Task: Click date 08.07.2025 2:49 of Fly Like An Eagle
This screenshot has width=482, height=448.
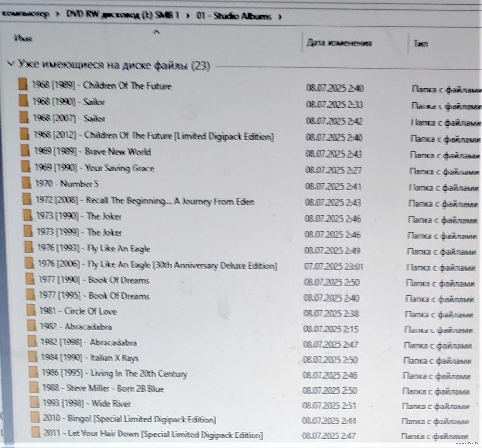Action: (332, 250)
